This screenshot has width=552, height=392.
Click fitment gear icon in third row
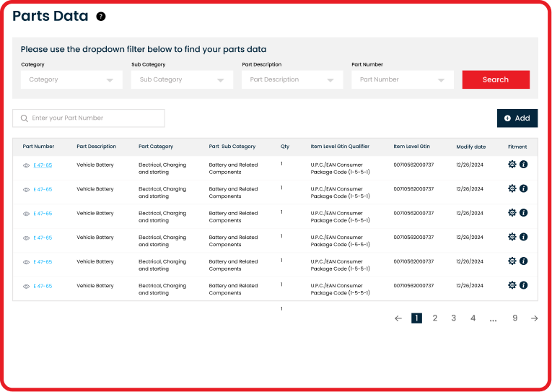click(x=512, y=212)
